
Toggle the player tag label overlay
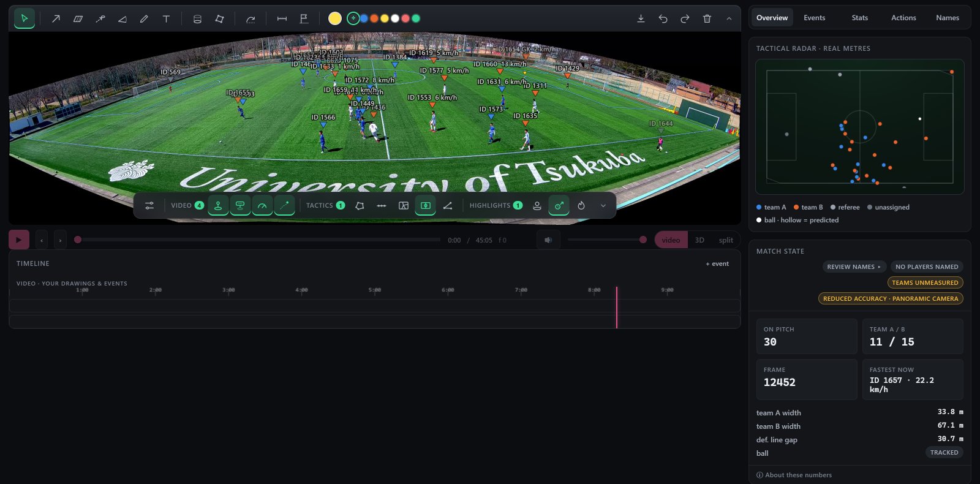[240, 206]
